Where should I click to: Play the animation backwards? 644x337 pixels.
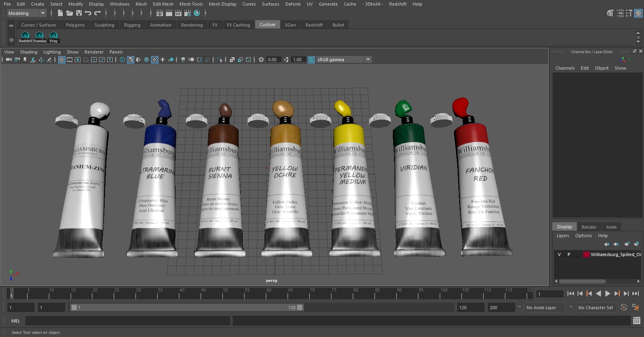coord(599,294)
